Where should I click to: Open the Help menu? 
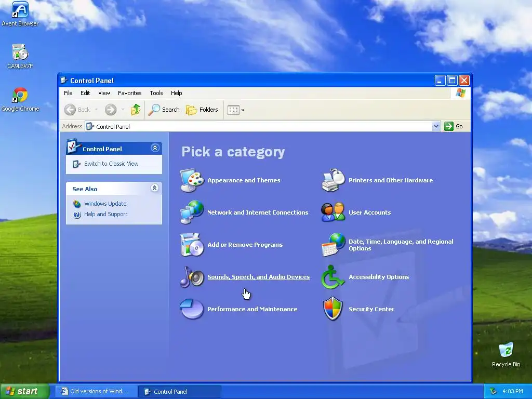click(x=176, y=93)
